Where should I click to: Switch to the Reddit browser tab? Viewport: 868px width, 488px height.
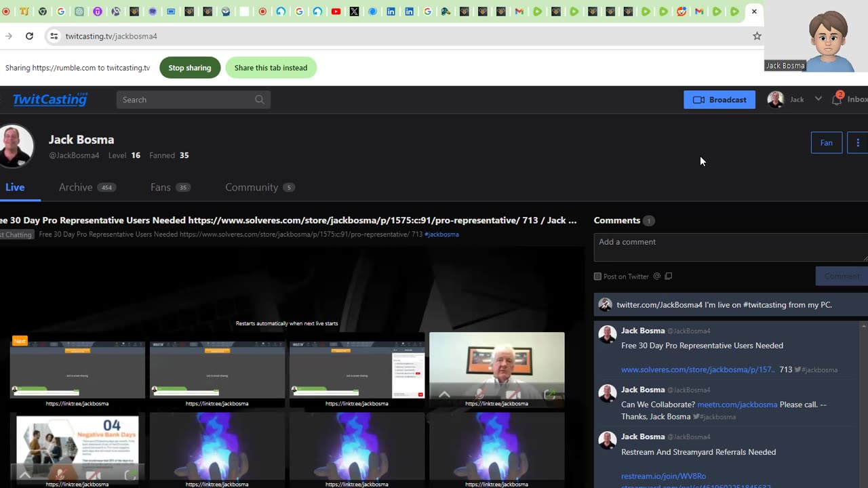pos(682,12)
